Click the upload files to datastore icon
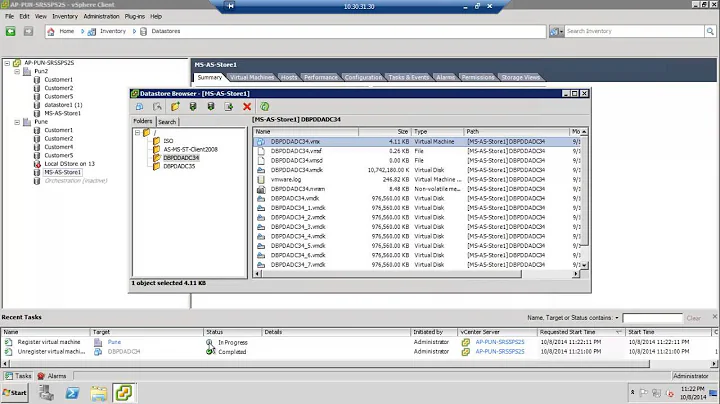Viewport: 720px width, 404px height. click(x=193, y=107)
